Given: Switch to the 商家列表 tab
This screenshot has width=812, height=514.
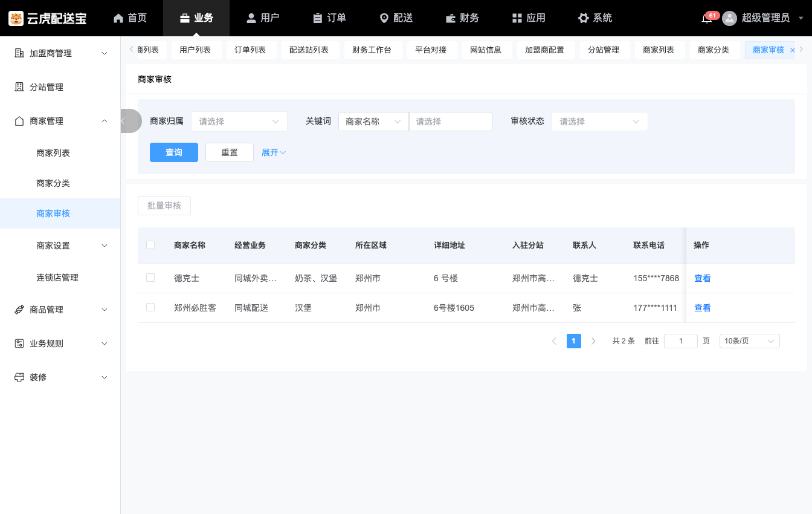Looking at the screenshot, I should [659, 50].
